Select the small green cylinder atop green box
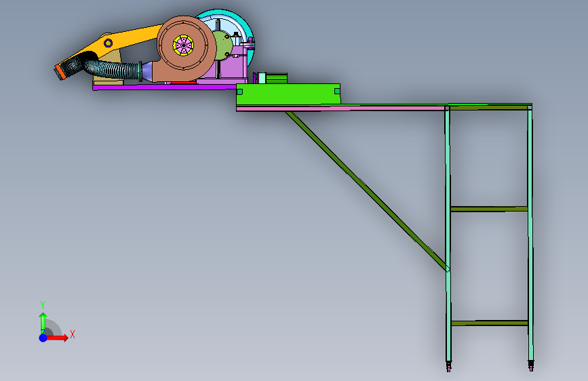 click(276, 78)
